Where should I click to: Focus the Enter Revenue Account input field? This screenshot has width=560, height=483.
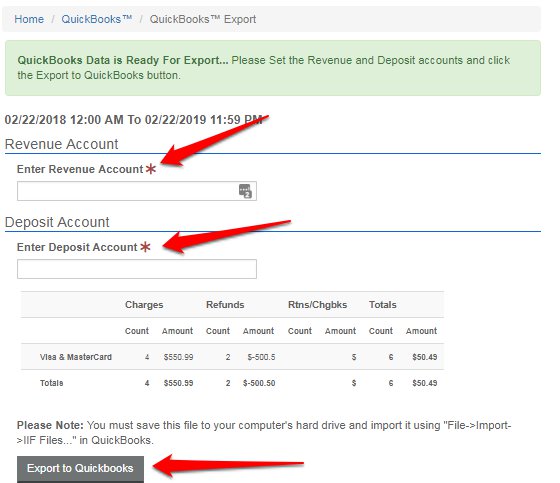click(137, 191)
